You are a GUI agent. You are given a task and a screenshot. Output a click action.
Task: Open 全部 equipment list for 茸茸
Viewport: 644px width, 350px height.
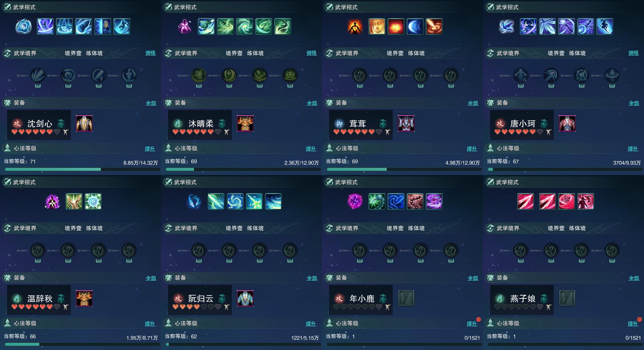(x=473, y=103)
